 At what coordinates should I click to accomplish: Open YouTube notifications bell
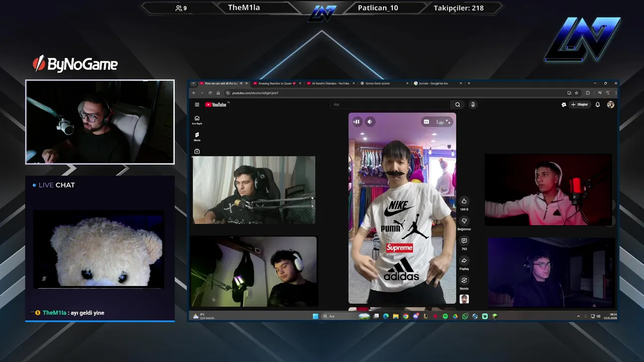(598, 105)
